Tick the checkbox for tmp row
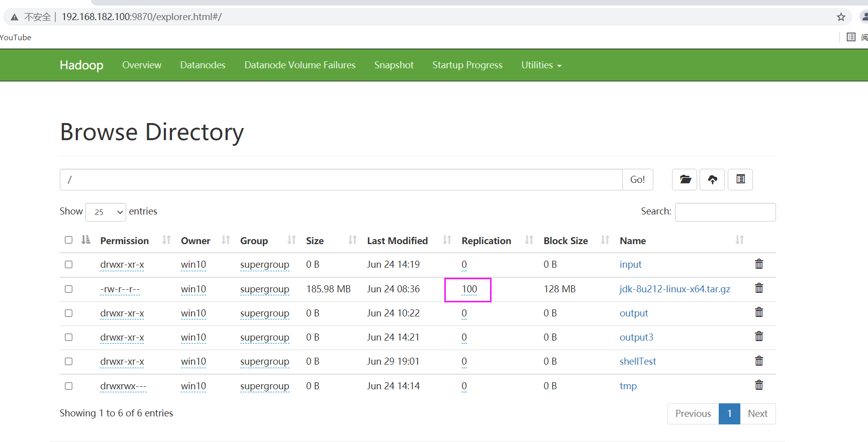 coord(69,386)
